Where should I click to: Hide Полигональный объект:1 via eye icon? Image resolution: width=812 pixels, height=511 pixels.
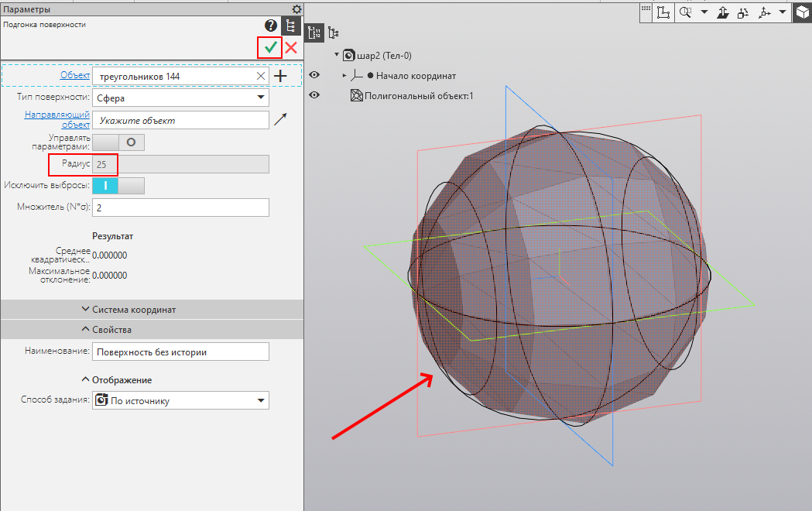click(x=314, y=95)
